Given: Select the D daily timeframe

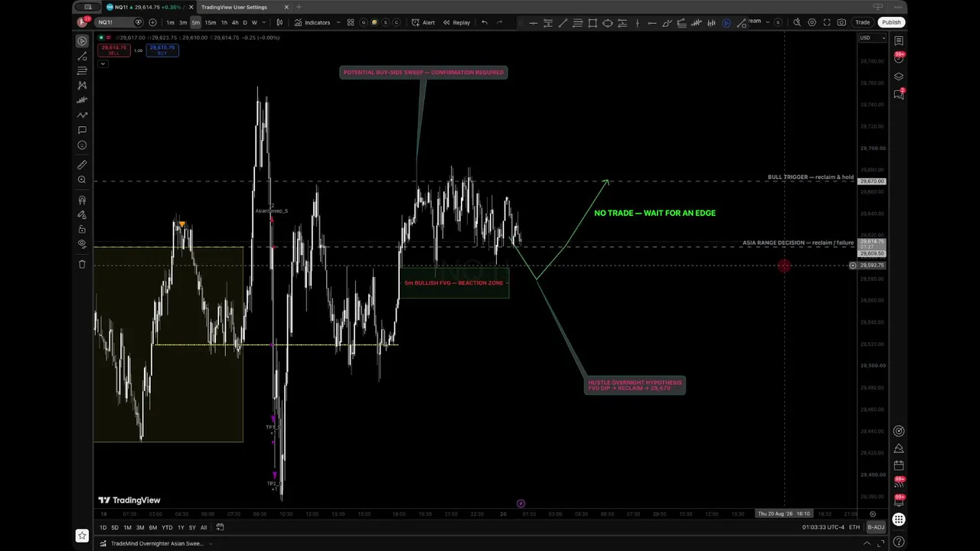Looking at the screenshot, I should point(245,22).
